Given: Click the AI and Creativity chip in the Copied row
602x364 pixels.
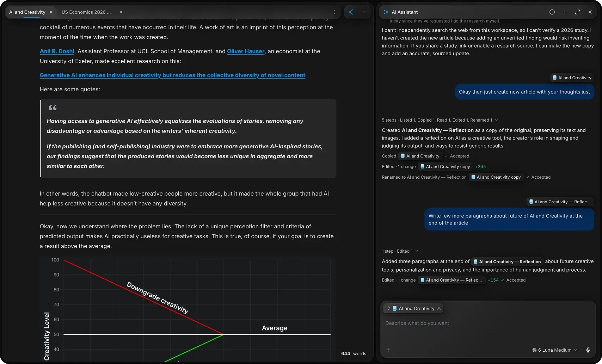Looking at the screenshot, I should click(x=420, y=156).
